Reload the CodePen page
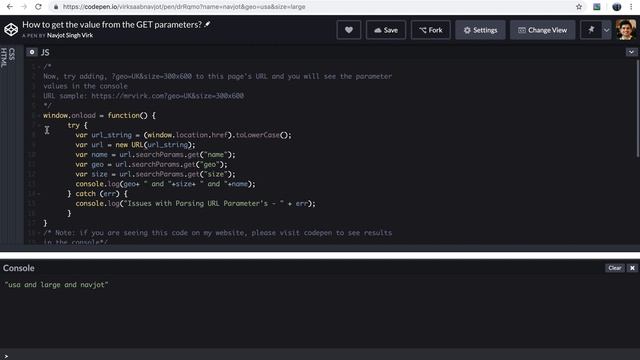Screen dimensions: 640x360 pyautogui.click(x=38, y=7)
